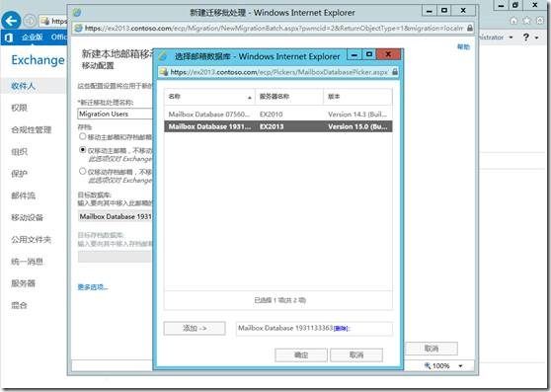The height and width of the screenshot is (392, 551).
Task: Select move archive mailbox only option
Action: (x=83, y=172)
